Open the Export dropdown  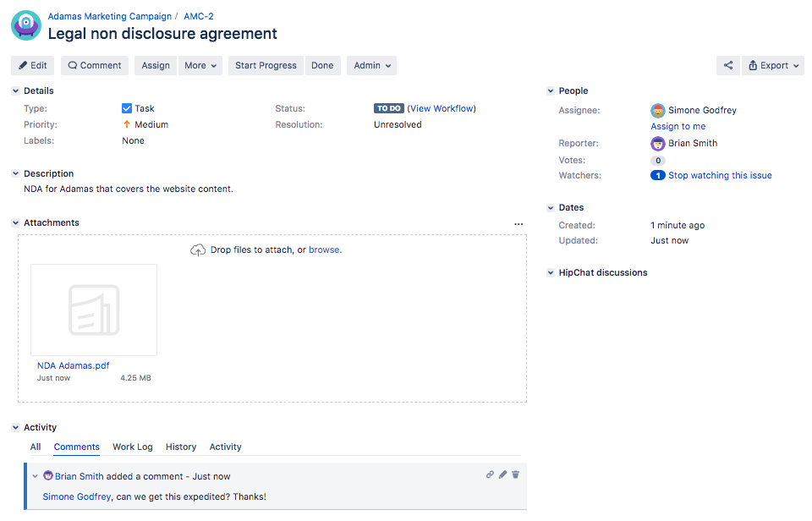(x=773, y=65)
